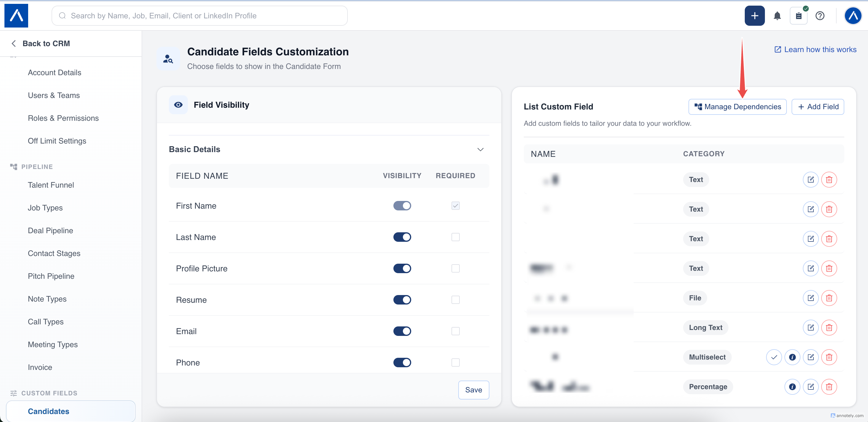Image resolution: width=868 pixels, height=422 pixels.
Task: Focus the search by name or job field
Action: pyautogui.click(x=199, y=15)
